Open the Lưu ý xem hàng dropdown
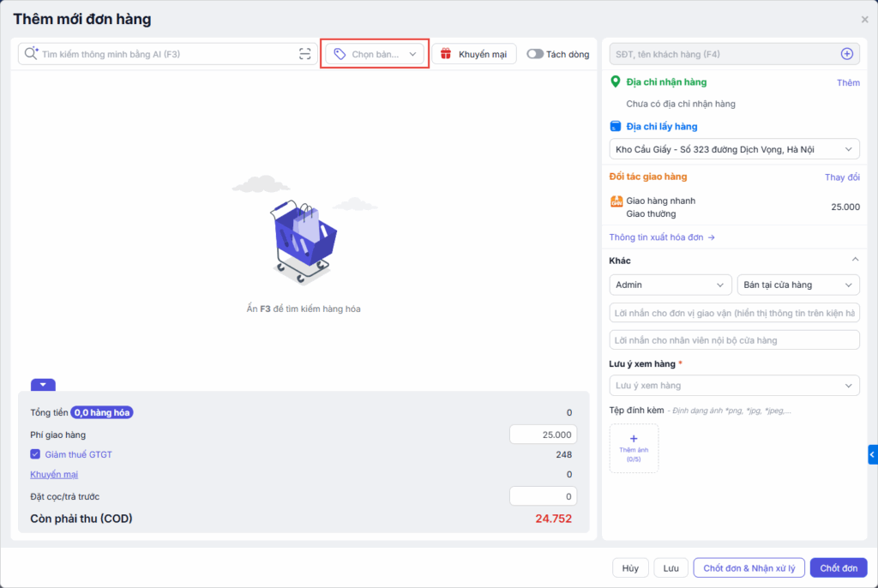Viewport: 878px width, 588px height. point(734,386)
